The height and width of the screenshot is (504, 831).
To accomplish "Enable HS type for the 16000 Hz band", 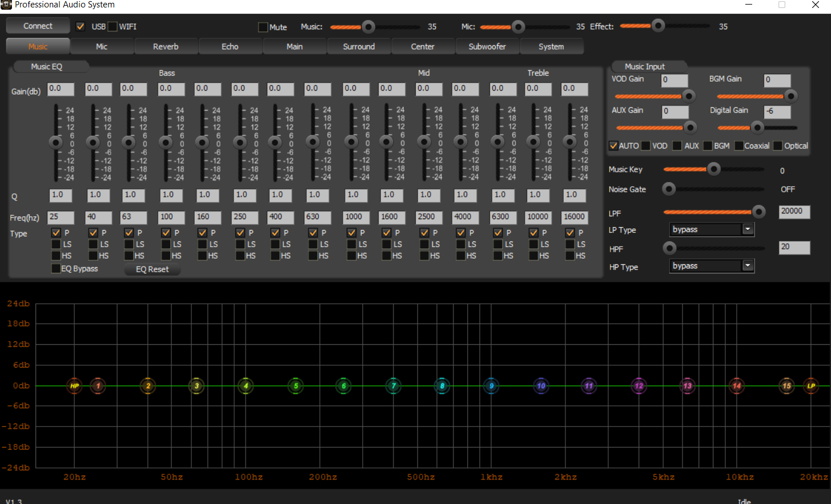I will [x=570, y=255].
